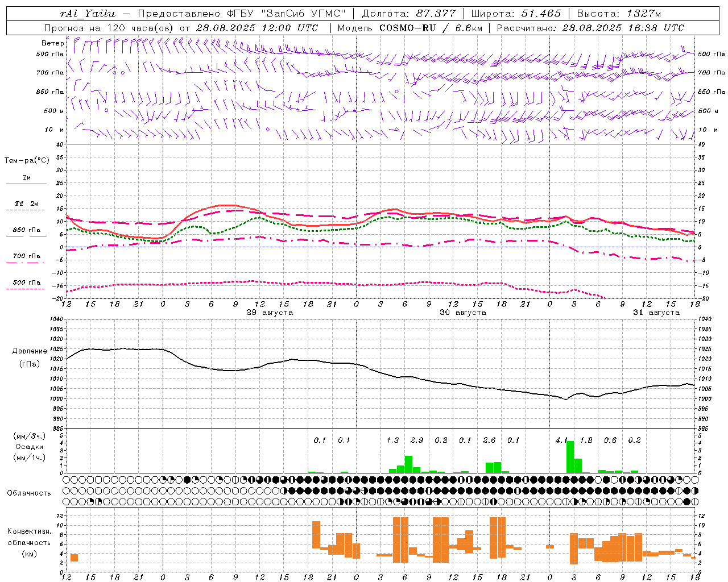Image resolution: width=728 pixels, height=582 pixels.
Task: Click the precipitation value "2.6"
Action: pos(489,440)
